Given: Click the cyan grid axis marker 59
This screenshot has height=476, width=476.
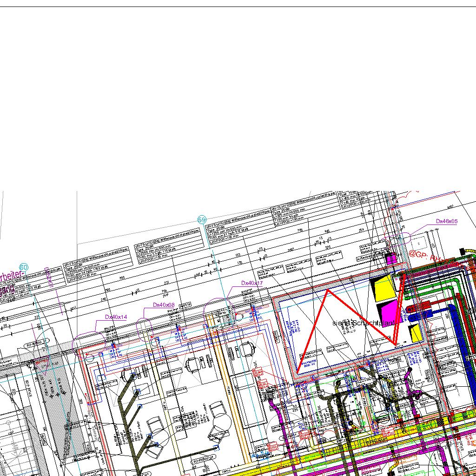Looking at the screenshot, I should (202, 219).
